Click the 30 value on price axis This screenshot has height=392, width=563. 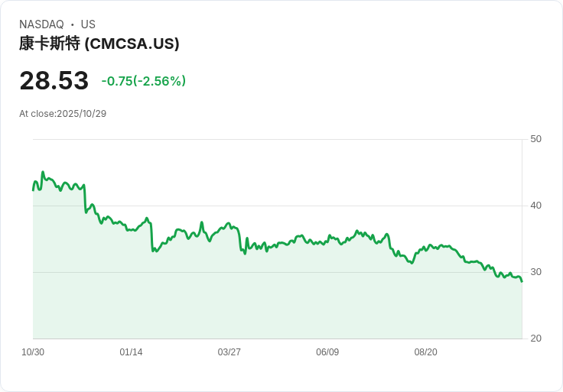click(x=535, y=272)
